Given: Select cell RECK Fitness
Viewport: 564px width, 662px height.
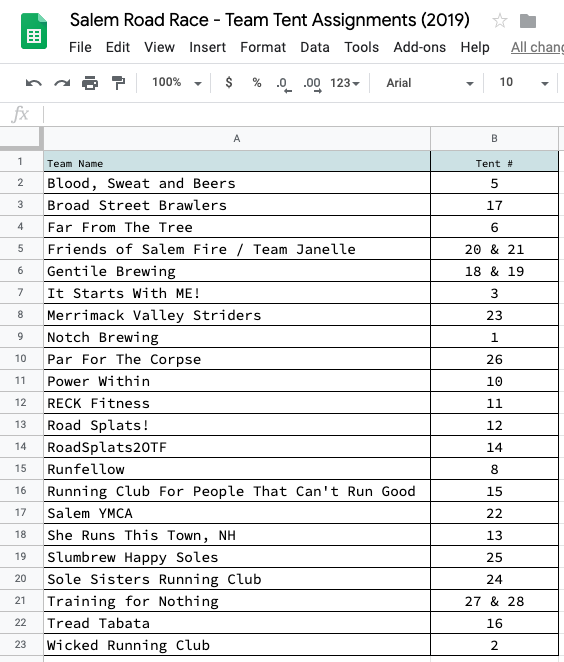Looking at the screenshot, I should click(x=237, y=403).
